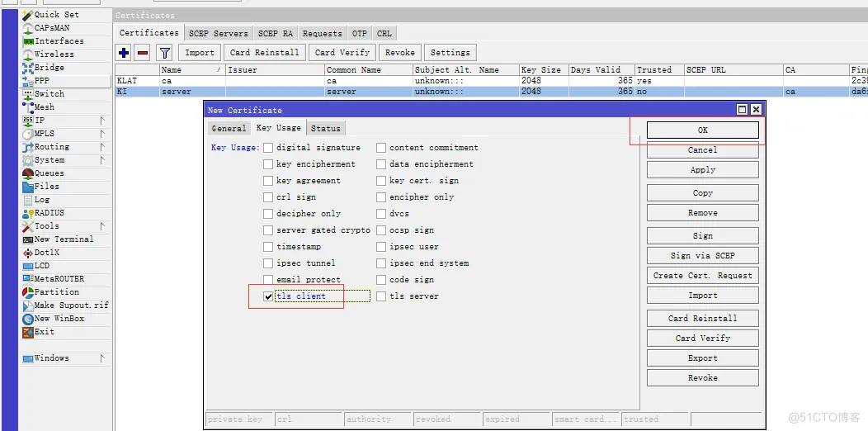Click the blue plus add certificate icon
This screenshot has height=431, width=868.
coord(124,53)
